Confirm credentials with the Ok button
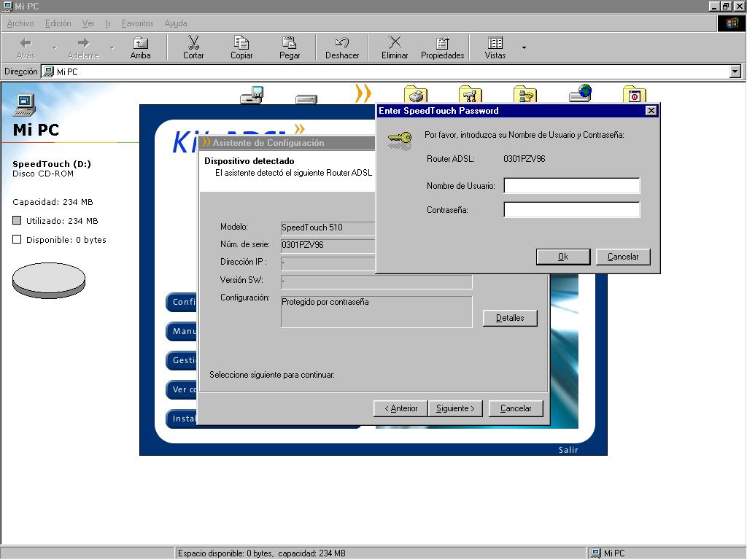 pos(563,257)
